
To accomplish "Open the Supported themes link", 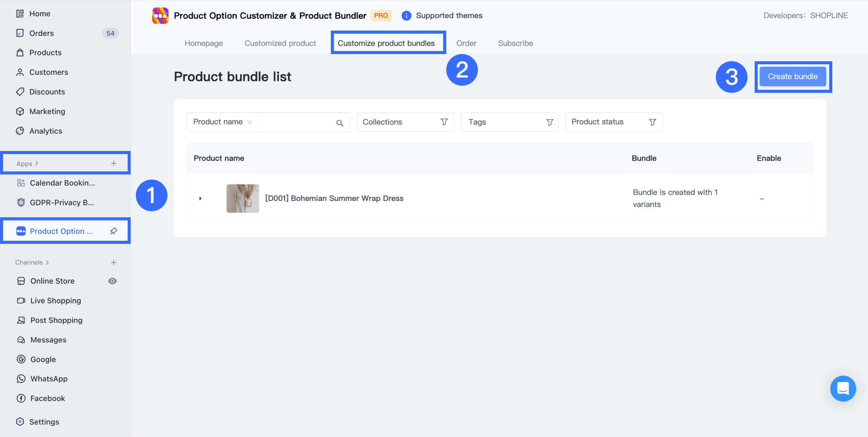I will pyautogui.click(x=449, y=16).
